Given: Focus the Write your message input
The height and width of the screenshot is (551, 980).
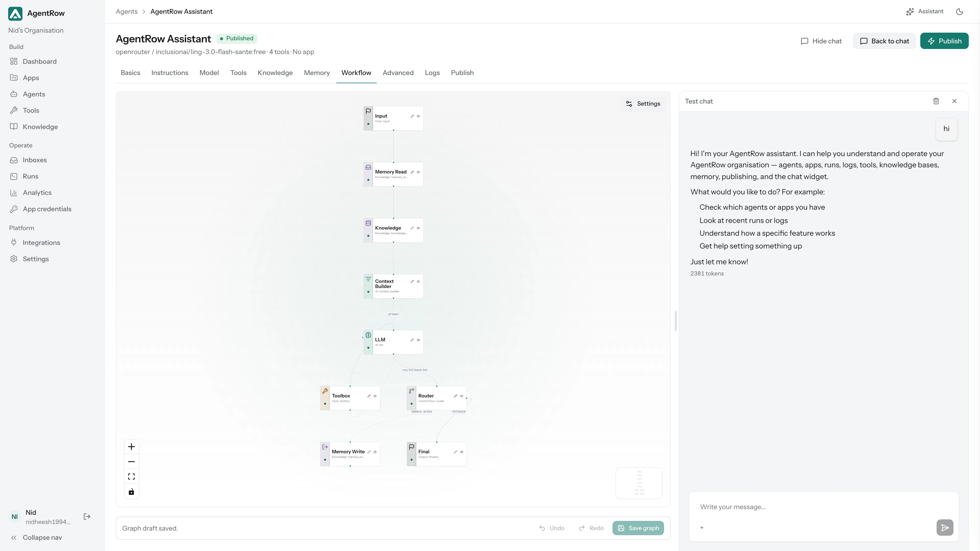Looking at the screenshot, I should click(824, 507).
